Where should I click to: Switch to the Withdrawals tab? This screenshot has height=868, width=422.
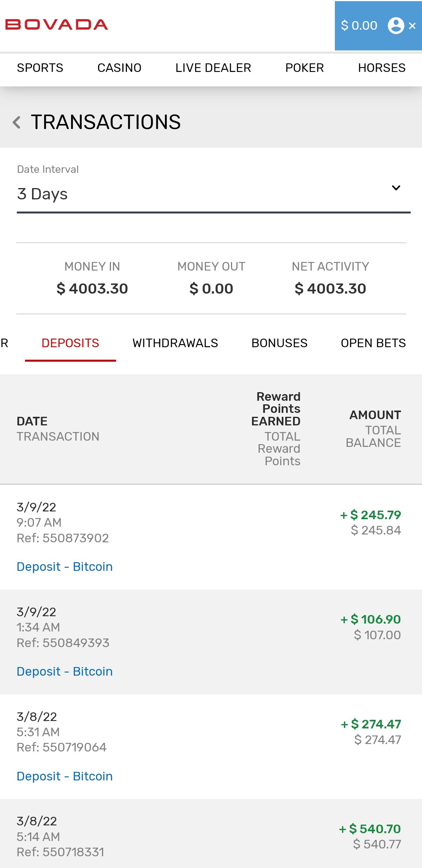(175, 343)
